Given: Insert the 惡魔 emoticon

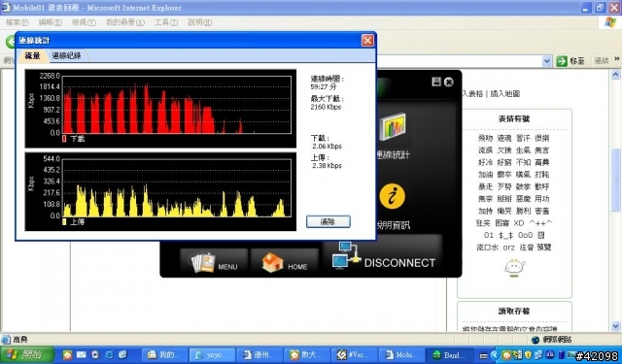Looking at the screenshot, I should [x=523, y=199].
